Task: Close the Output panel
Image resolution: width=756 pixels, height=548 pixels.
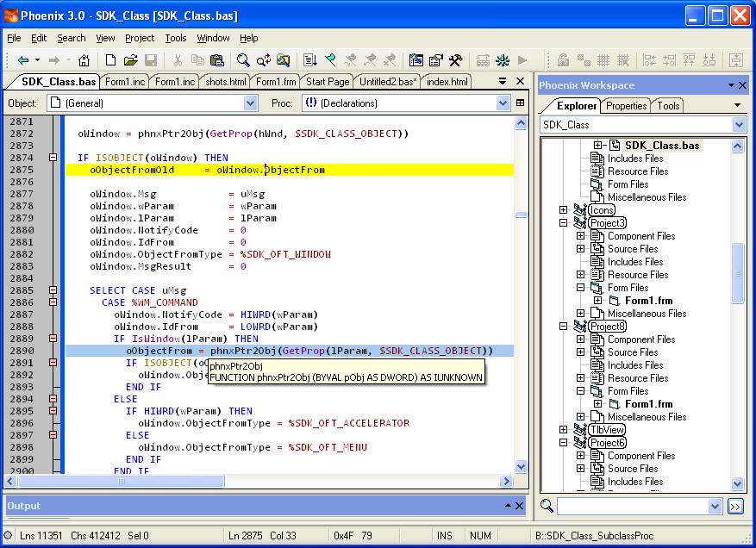Action: click(519, 506)
